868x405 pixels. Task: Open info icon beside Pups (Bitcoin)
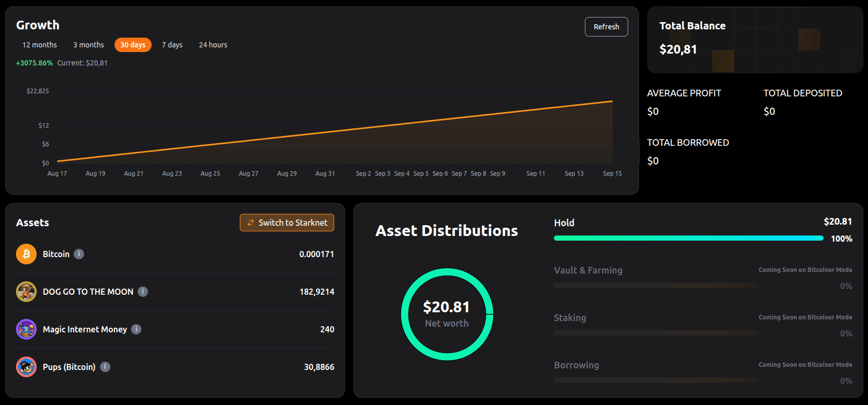(105, 367)
